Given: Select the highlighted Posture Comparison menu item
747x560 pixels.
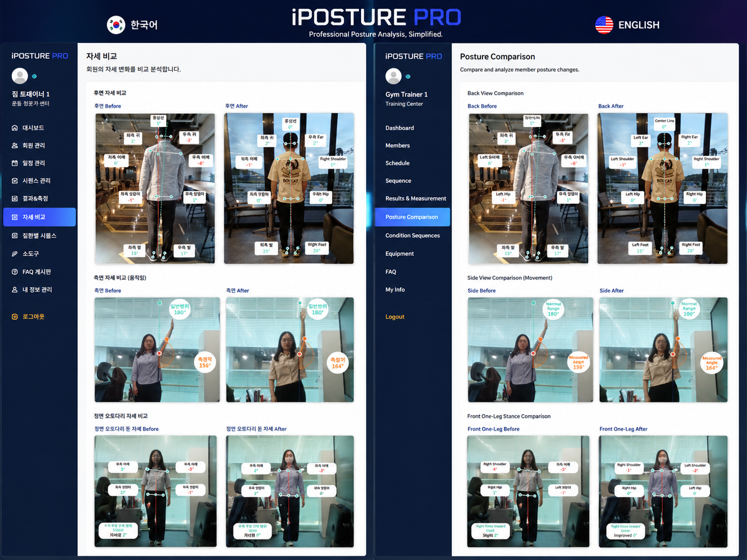Looking at the screenshot, I should tap(413, 217).
